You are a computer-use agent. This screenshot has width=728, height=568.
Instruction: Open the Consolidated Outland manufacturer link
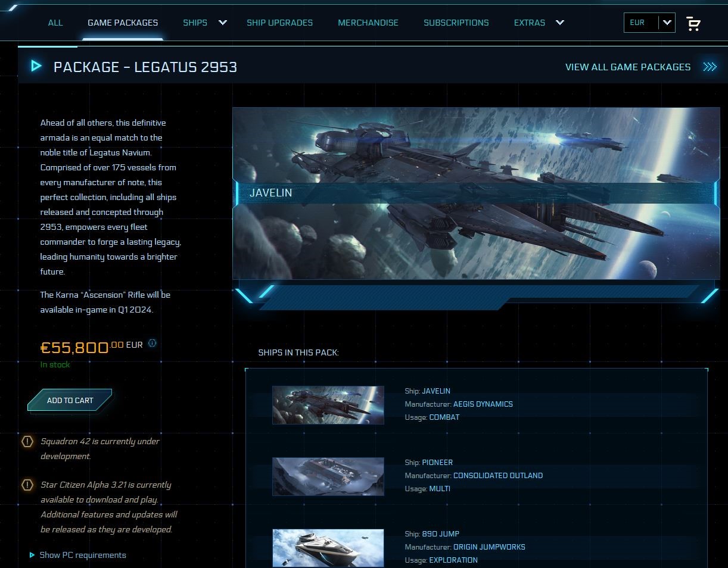(x=498, y=476)
